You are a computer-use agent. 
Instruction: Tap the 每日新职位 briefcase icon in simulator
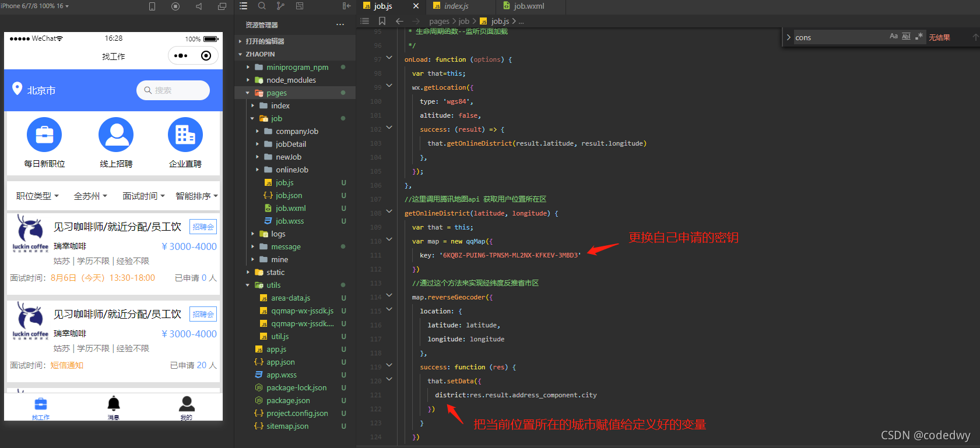point(44,135)
